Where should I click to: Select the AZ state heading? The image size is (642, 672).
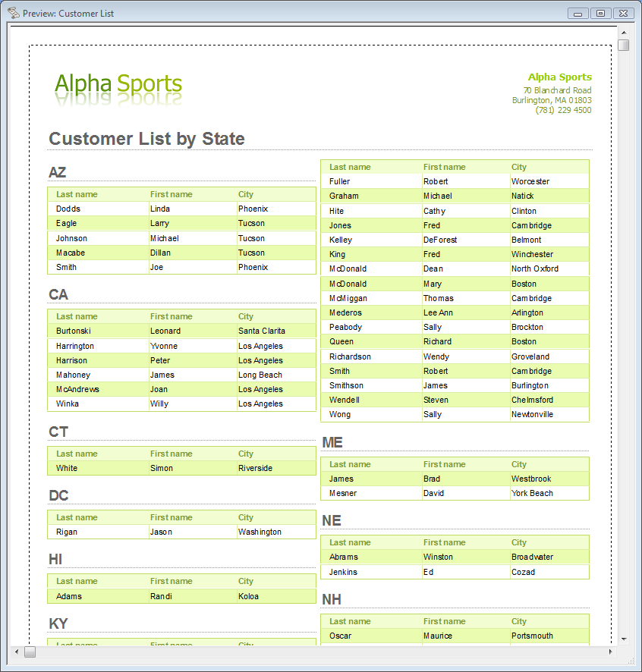(x=58, y=172)
